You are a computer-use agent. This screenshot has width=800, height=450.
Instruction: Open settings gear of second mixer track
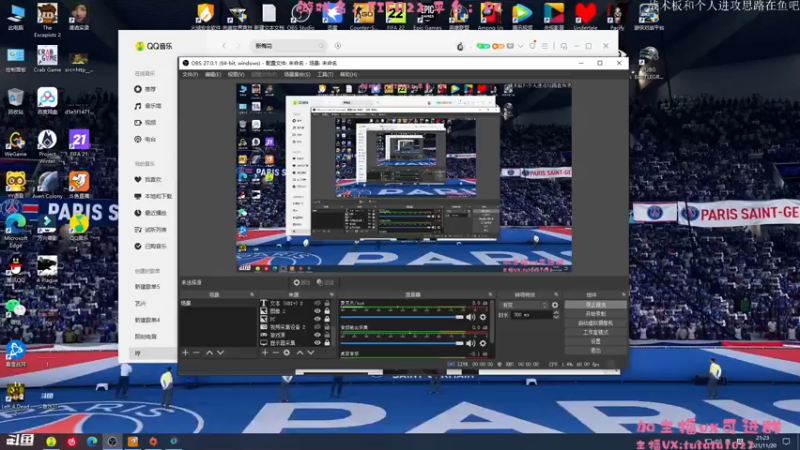(x=483, y=343)
